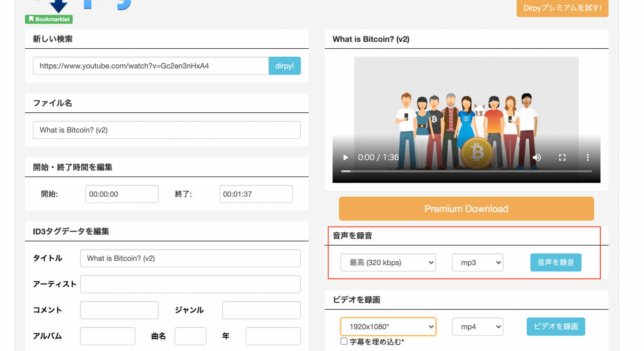The image size is (644, 351).
Task: Open the 最高 (320 kbps) audio quality dropdown
Action: (388, 262)
